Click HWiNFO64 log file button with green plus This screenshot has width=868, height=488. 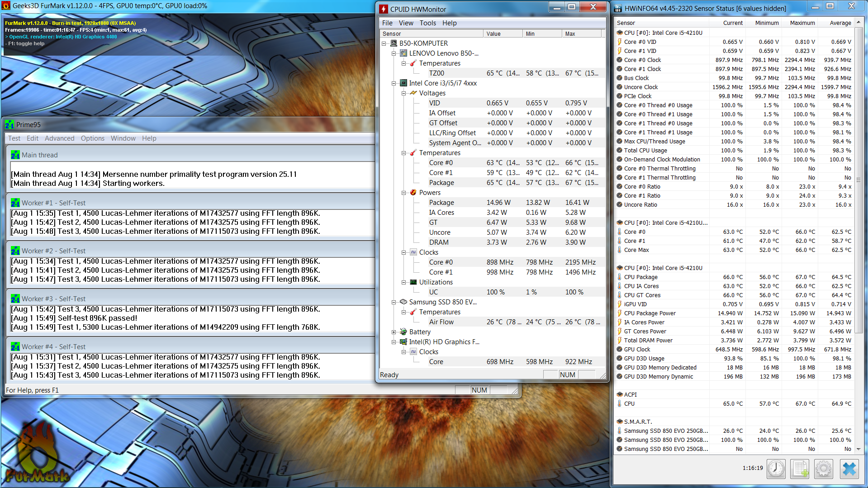800,469
